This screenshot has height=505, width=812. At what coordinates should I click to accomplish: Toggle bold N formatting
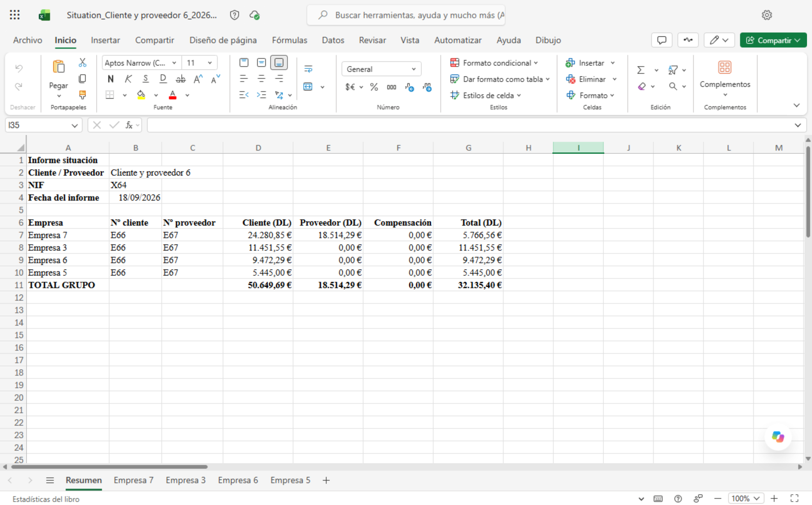coord(111,79)
